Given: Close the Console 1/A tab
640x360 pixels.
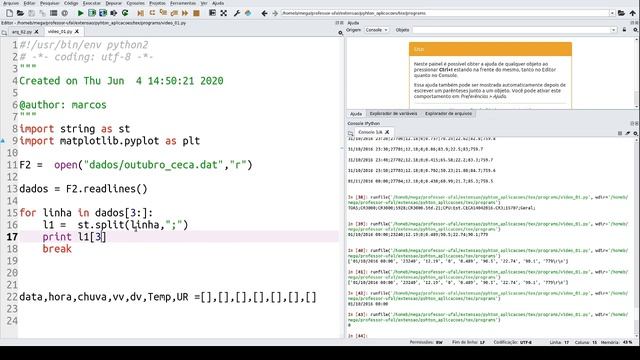Looking at the screenshot, I should click(x=387, y=132).
